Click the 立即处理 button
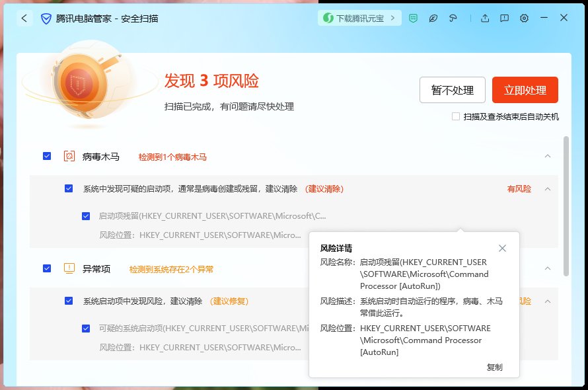The image size is (588, 390). coord(525,90)
